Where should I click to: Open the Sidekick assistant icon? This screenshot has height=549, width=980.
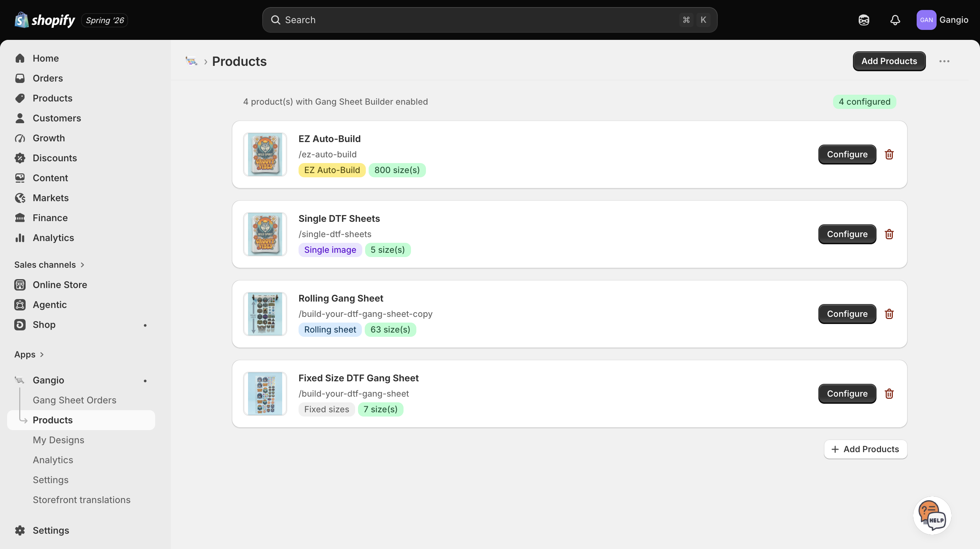coord(864,20)
